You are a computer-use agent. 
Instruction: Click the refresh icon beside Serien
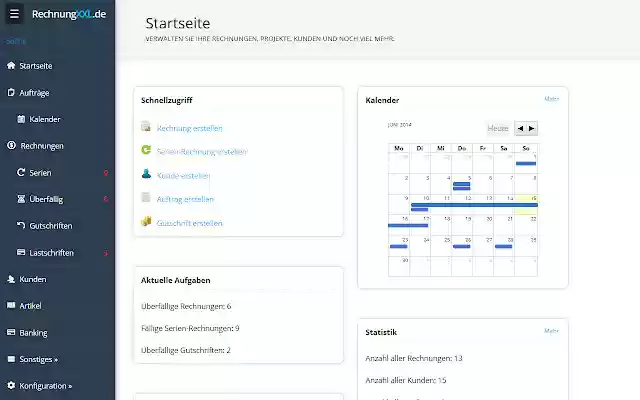[x=21, y=172]
